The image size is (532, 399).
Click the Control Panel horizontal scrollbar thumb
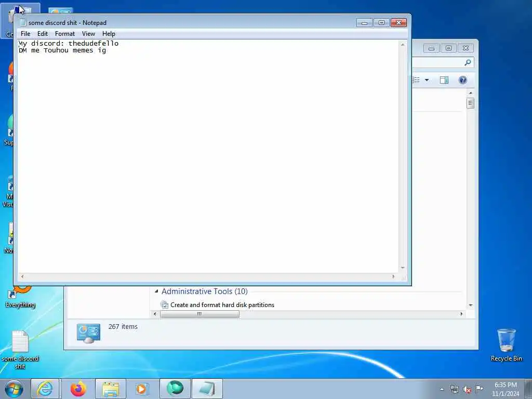(x=199, y=314)
